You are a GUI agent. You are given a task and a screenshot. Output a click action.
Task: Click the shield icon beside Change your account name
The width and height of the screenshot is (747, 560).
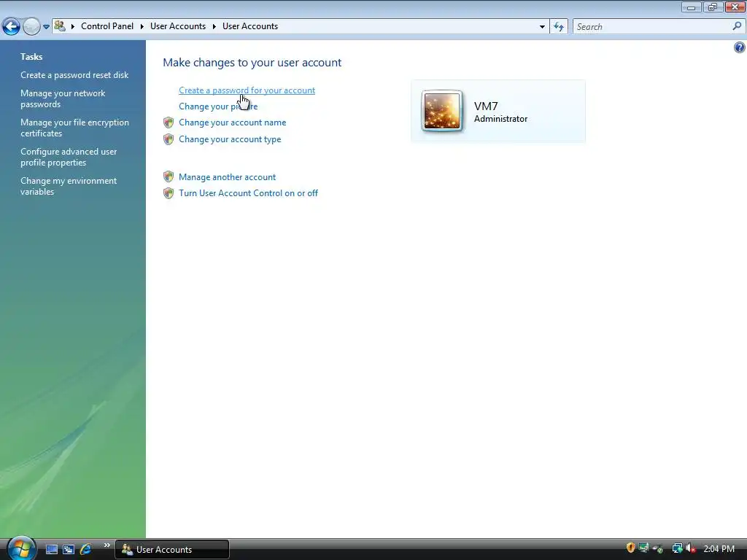[169, 122]
